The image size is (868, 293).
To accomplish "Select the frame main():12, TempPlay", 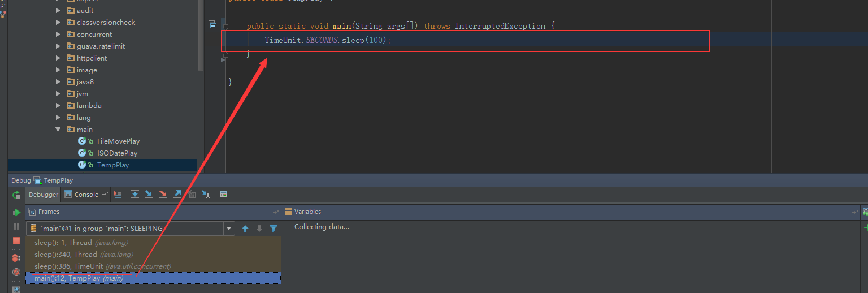I will tap(153, 278).
